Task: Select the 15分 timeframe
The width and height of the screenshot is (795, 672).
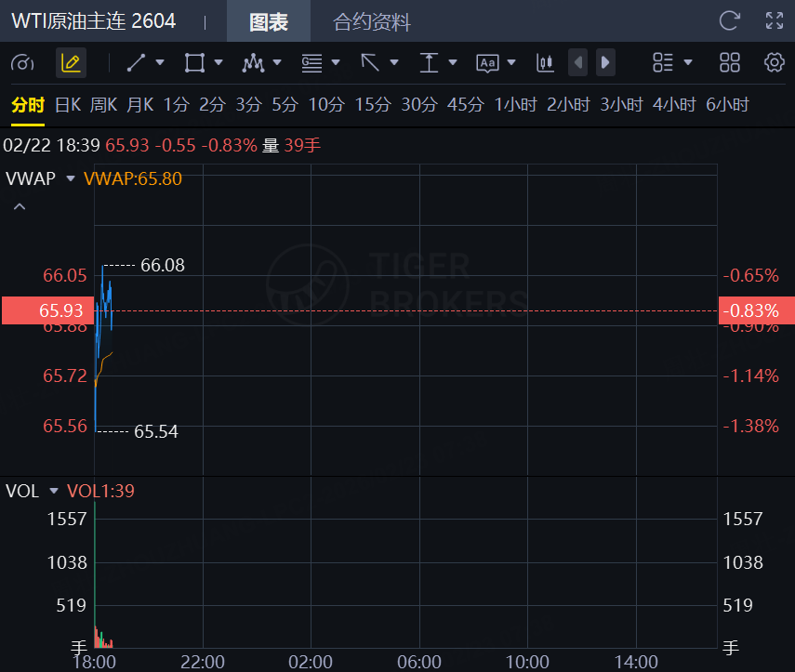Action: coord(373,105)
